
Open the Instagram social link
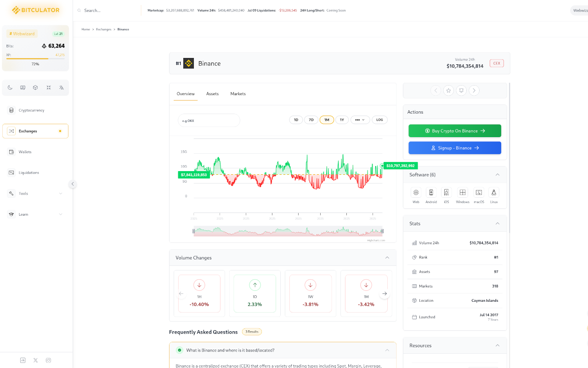(48, 360)
